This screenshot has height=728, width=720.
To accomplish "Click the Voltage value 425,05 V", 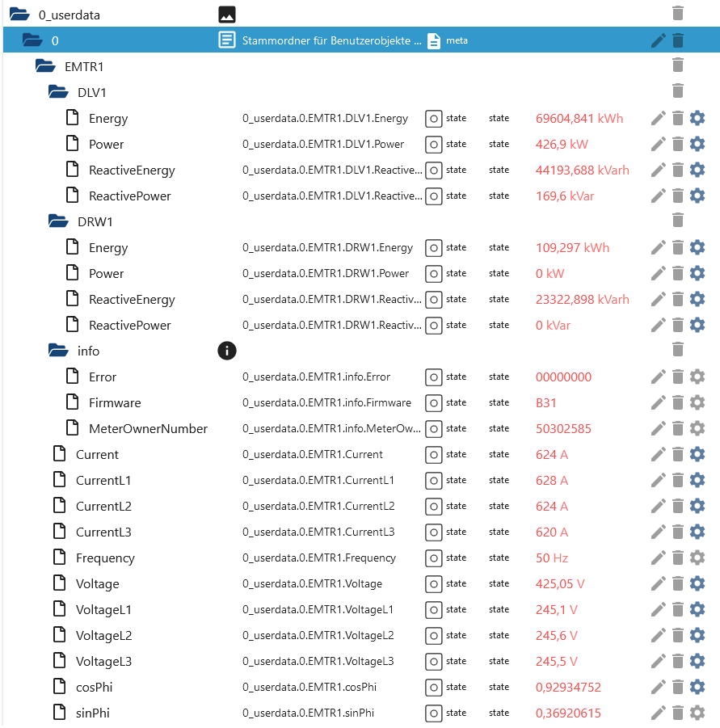I will coord(560,583).
